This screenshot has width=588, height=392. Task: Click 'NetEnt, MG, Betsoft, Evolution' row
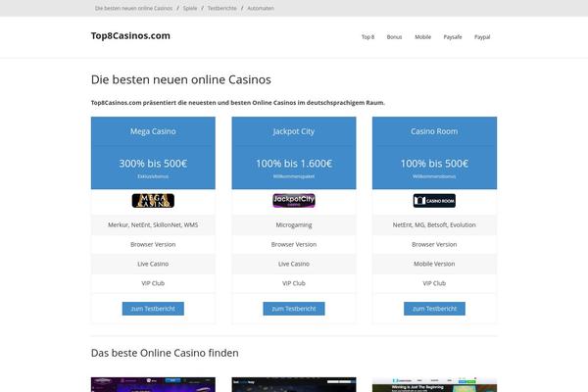(x=434, y=224)
